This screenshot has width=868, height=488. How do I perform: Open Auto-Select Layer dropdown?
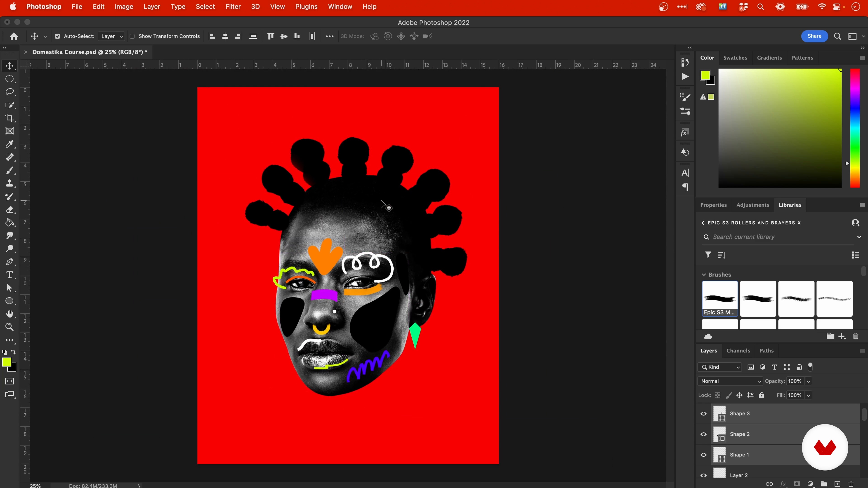pos(111,36)
